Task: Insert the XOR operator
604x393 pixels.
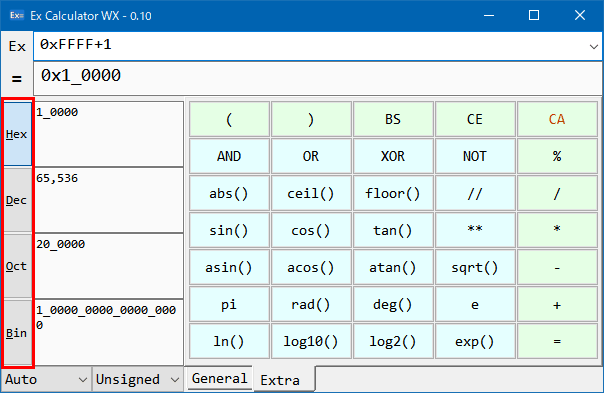Action: (393, 156)
